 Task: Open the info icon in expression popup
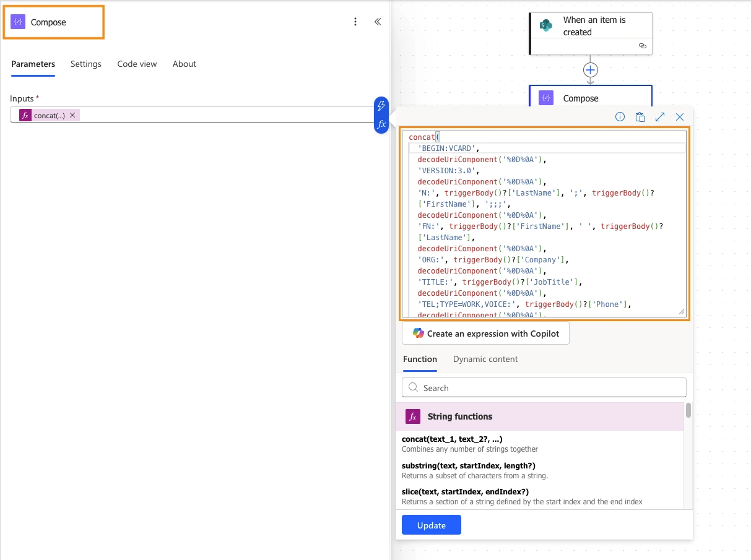click(x=620, y=117)
